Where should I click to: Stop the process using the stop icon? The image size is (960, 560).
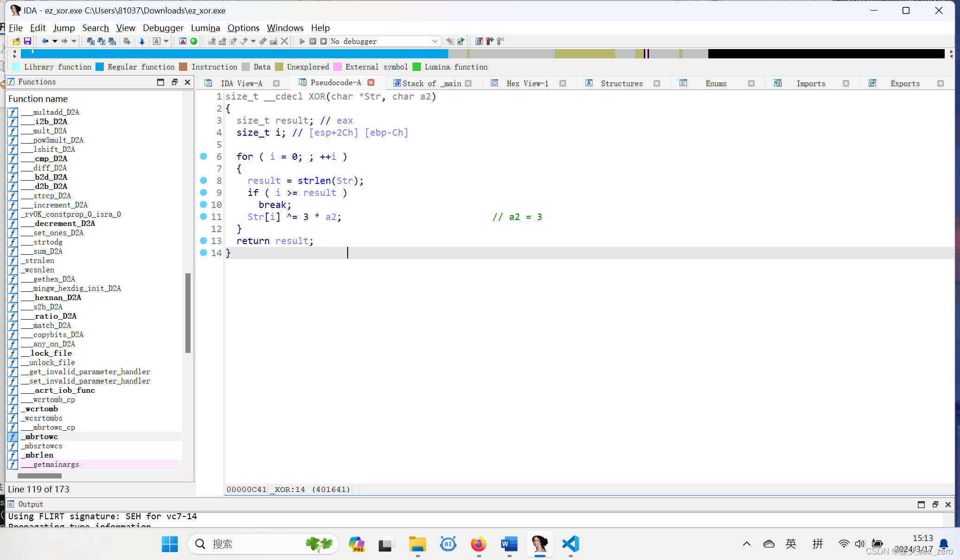[324, 41]
